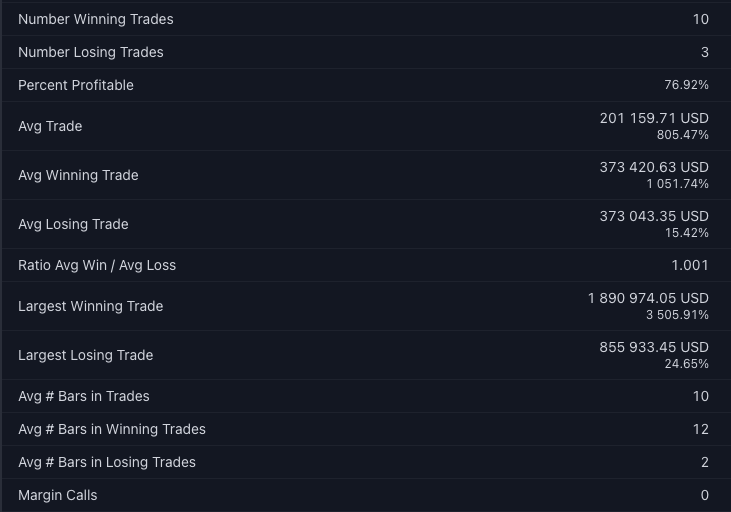Click the Avg # Bars in Trades label
This screenshot has width=731, height=512.
pos(84,396)
